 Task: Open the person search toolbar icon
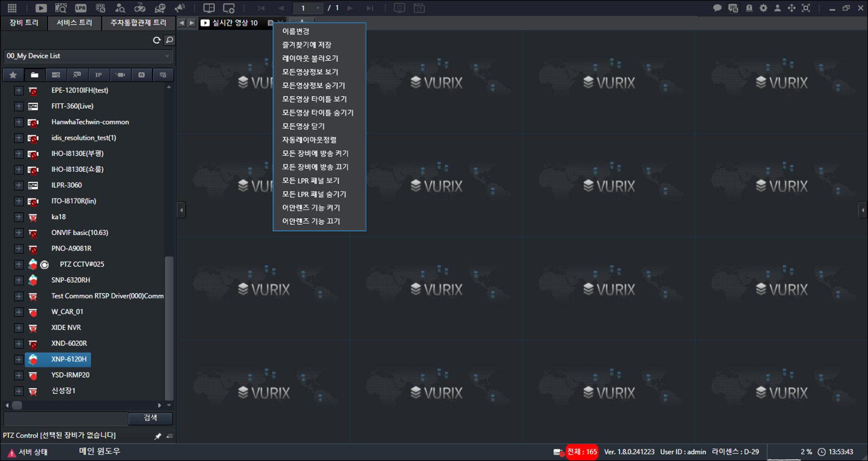(x=120, y=8)
